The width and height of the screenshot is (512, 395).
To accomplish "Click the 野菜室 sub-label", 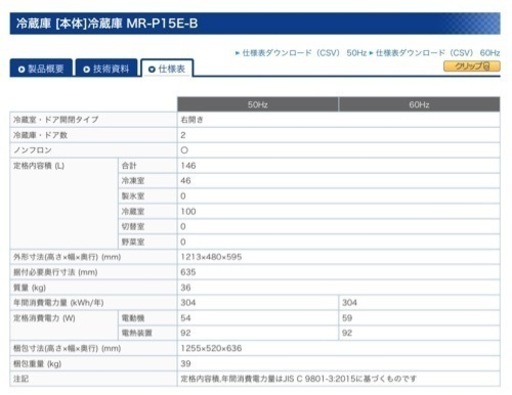I will pyautogui.click(x=133, y=242).
